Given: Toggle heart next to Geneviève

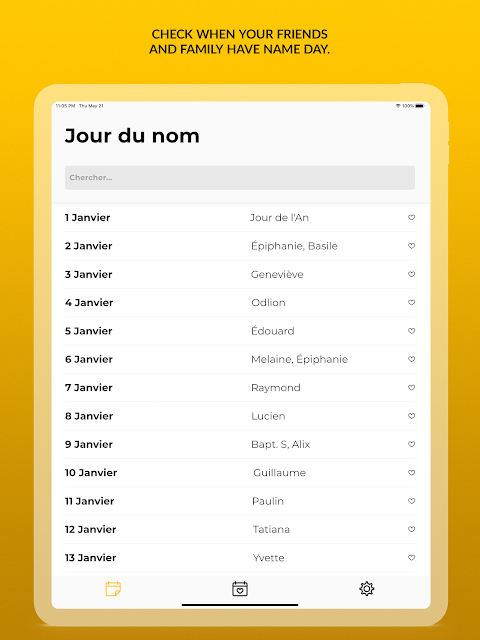Looking at the screenshot, I should 411,274.
